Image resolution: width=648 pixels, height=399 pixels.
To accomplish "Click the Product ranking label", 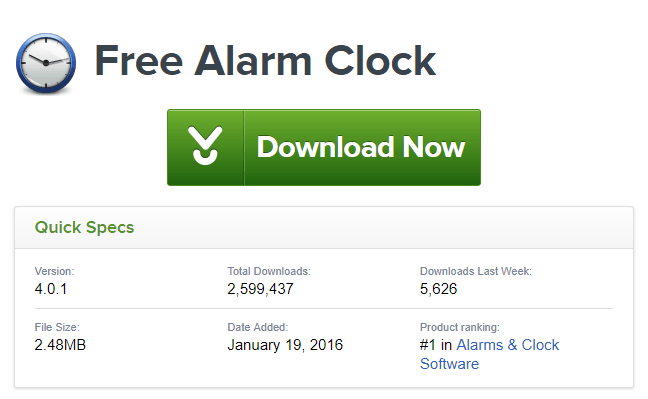I will tap(460, 327).
